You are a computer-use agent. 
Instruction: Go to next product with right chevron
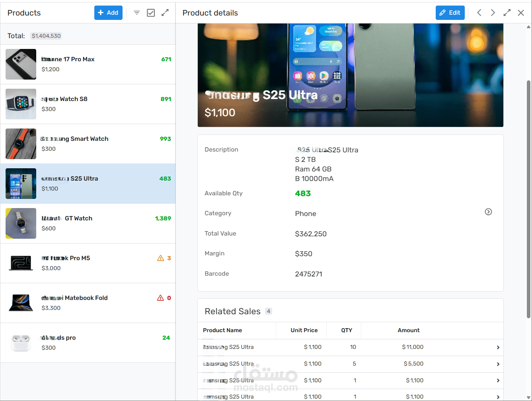tap(493, 13)
